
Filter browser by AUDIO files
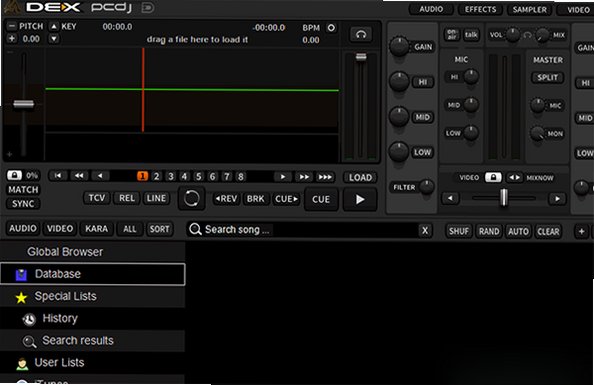coord(23,228)
